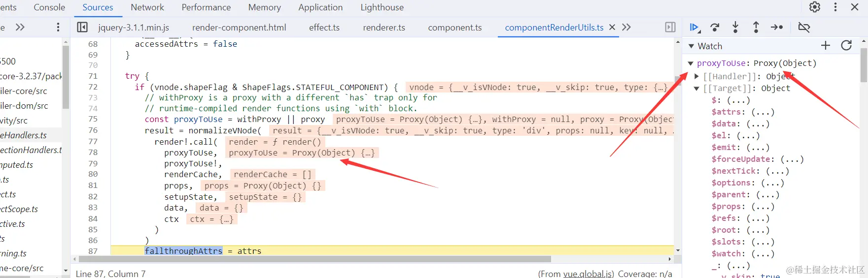Select eHandlers.ts file in navigator
The width and height of the screenshot is (868, 278).
click(23, 135)
